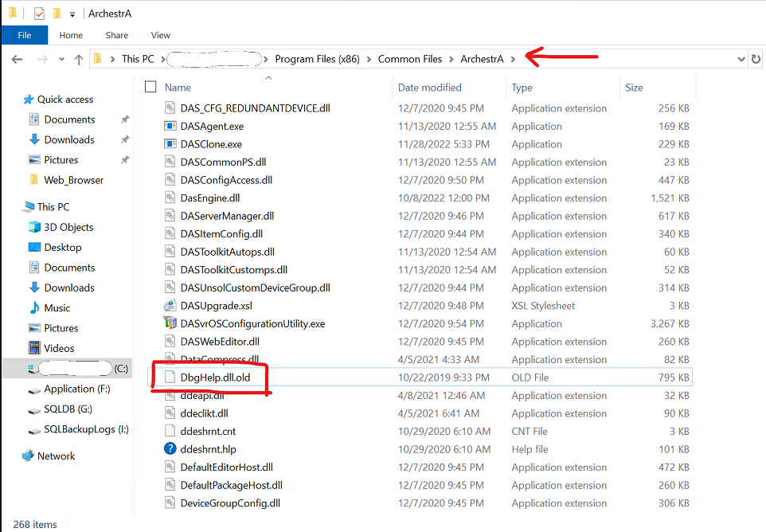Go up one folder level arrow
The width and height of the screenshot is (766, 532).
79,60
